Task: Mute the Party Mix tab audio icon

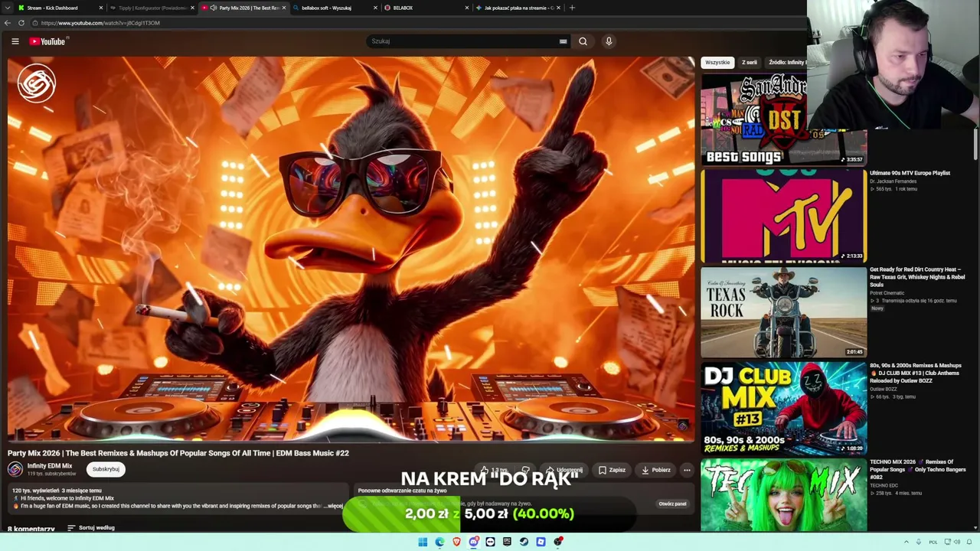Action: [213, 8]
